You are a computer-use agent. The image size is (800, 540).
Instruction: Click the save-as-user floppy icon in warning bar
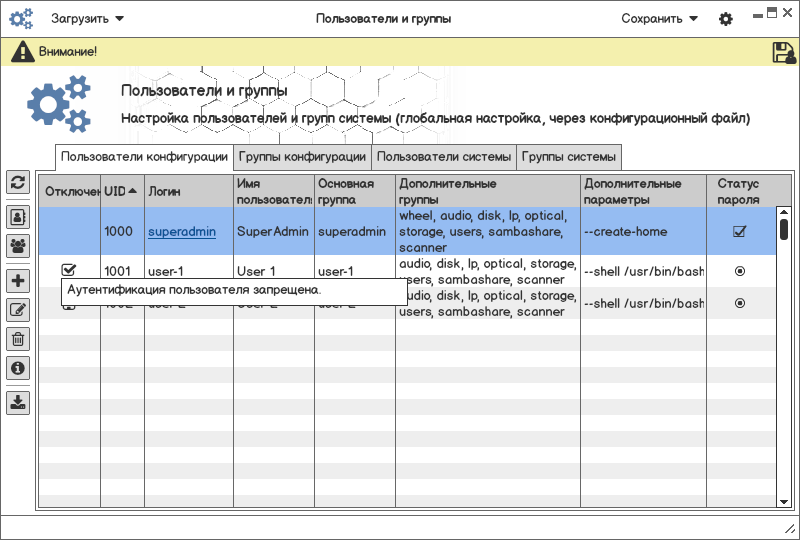784,52
